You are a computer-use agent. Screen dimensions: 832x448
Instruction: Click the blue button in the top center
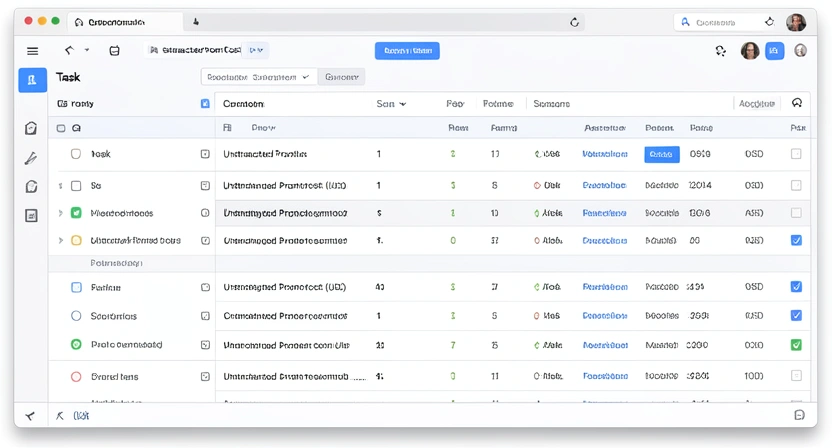(x=407, y=51)
